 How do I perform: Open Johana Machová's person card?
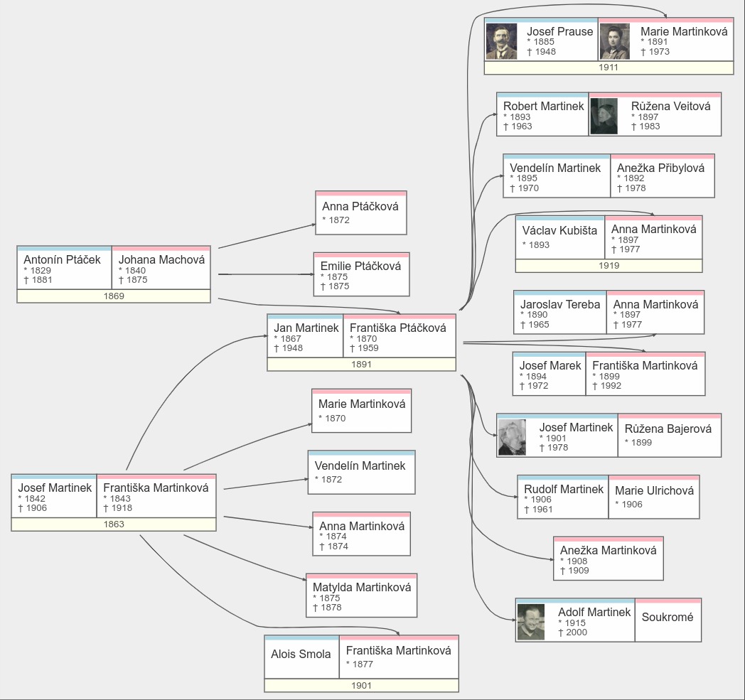[161, 269]
